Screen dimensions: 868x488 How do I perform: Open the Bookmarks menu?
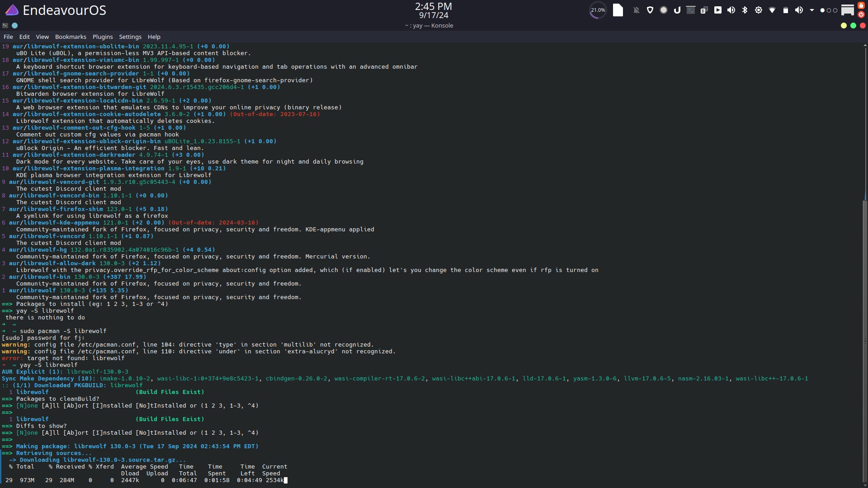[x=71, y=37]
